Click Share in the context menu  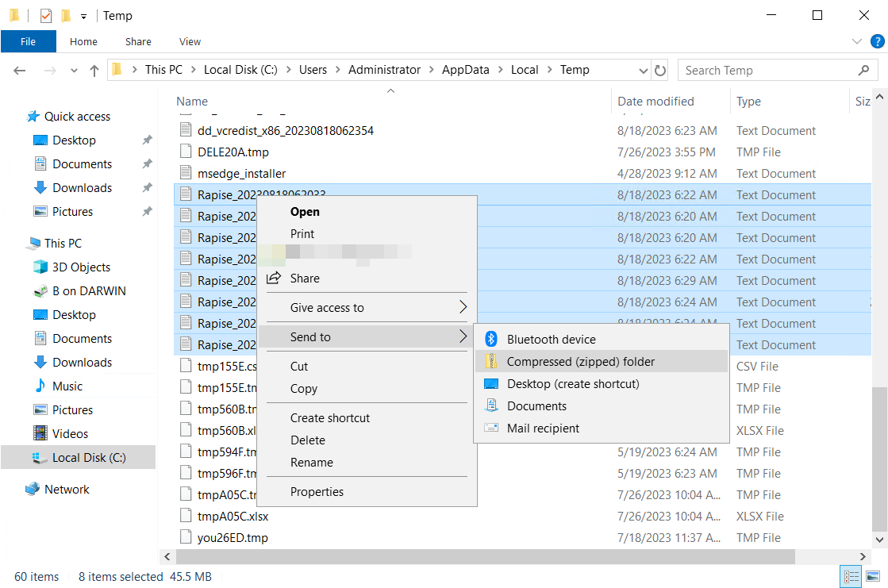367,279
